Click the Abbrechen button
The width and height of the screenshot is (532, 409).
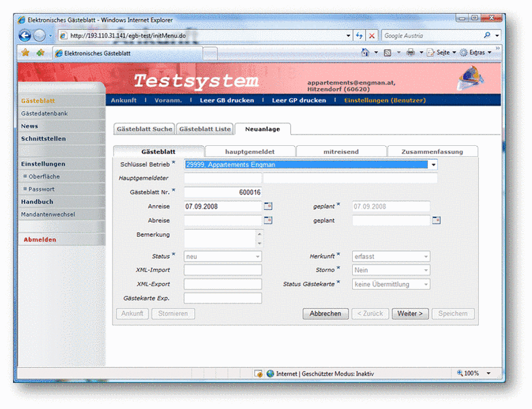325,314
